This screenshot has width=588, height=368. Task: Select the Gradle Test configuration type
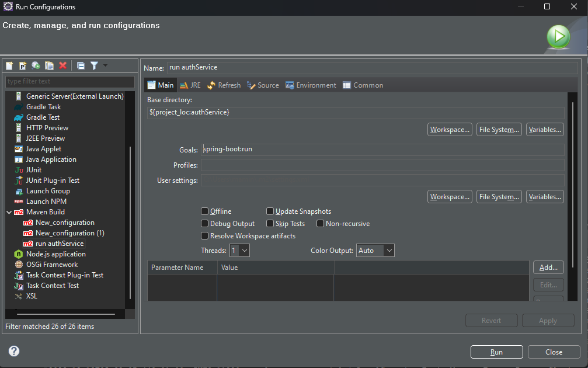43,117
